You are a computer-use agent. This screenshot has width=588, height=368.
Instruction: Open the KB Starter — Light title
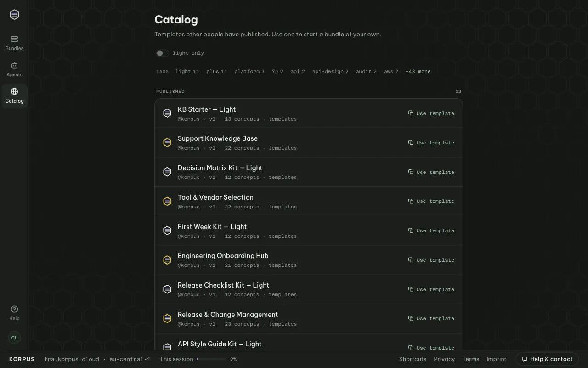click(207, 109)
